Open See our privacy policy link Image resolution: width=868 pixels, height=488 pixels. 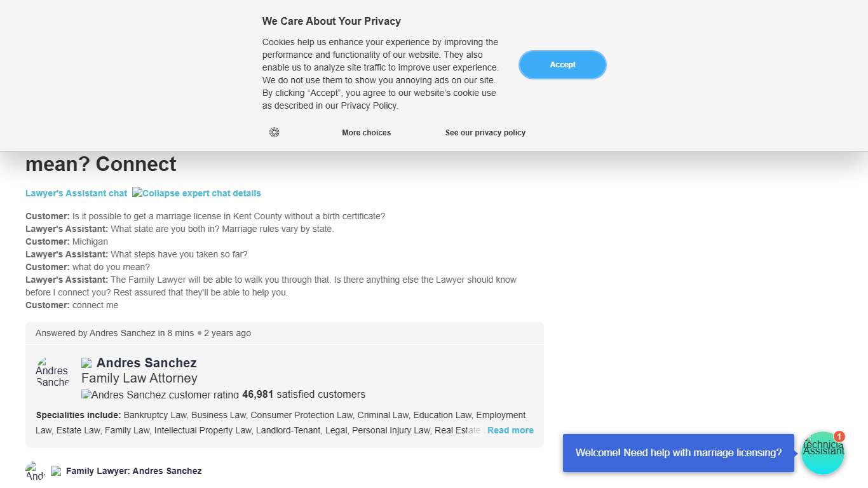tap(485, 133)
